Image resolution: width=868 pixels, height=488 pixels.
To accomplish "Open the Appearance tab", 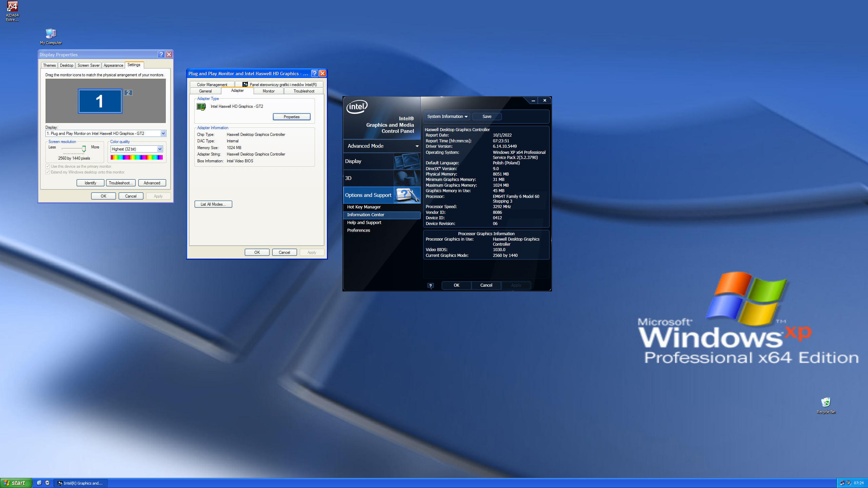I will [x=113, y=65].
